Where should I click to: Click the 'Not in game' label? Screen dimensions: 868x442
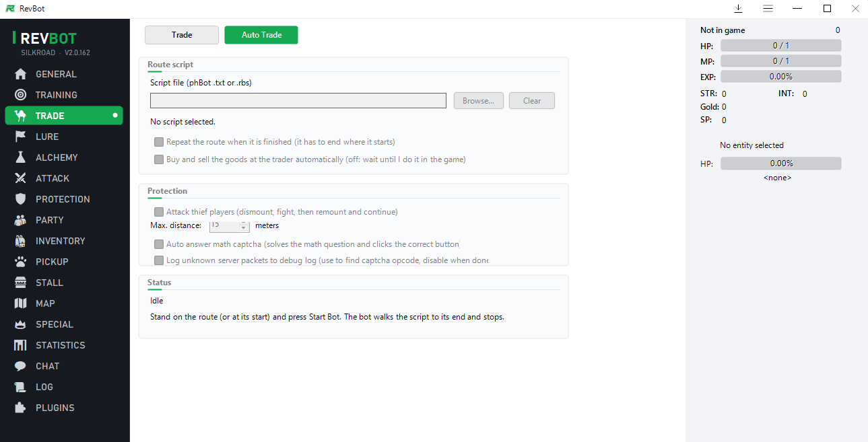tap(723, 30)
